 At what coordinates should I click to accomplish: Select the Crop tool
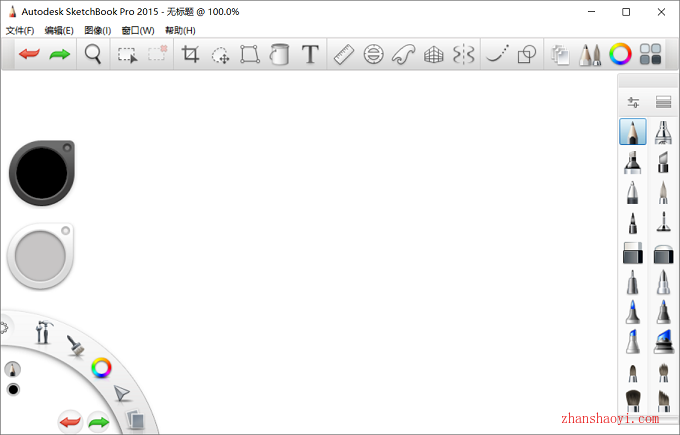tap(190, 54)
